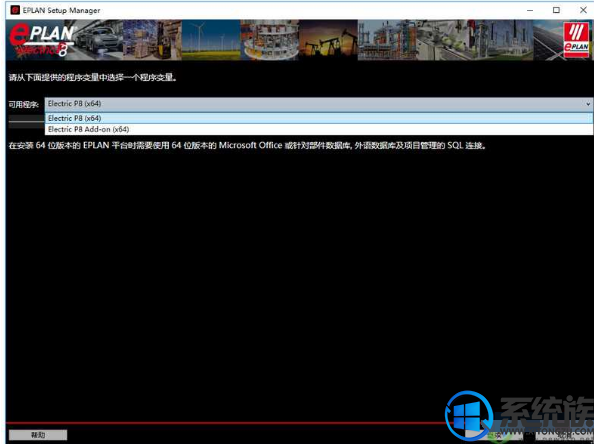This screenshot has height=444, width=594.
Task: Click the 64-bit Microsoft Office requirement note
Action: (x=247, y=145)
